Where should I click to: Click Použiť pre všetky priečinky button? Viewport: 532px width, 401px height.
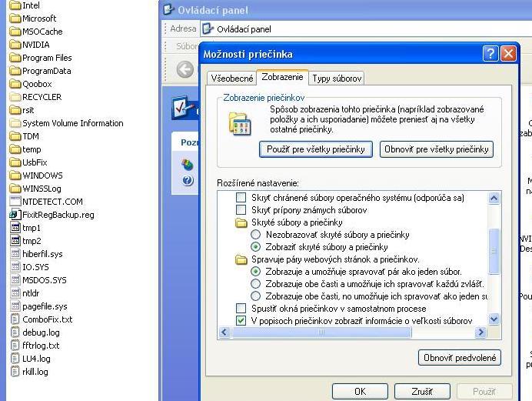tap(315, 149)
